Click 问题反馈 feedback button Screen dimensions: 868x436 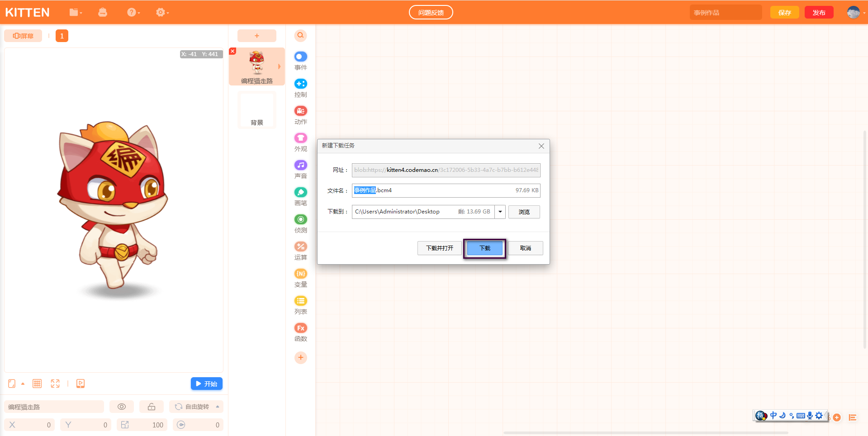(x=431, y=13)
